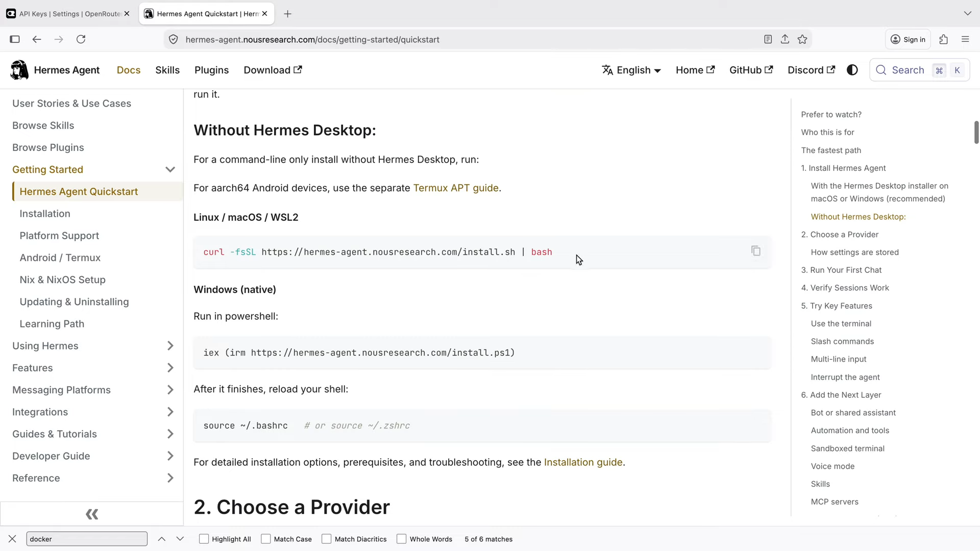Enable Whole Words checkbox
This screenshot has width=980, height=551.
[401, 539]
